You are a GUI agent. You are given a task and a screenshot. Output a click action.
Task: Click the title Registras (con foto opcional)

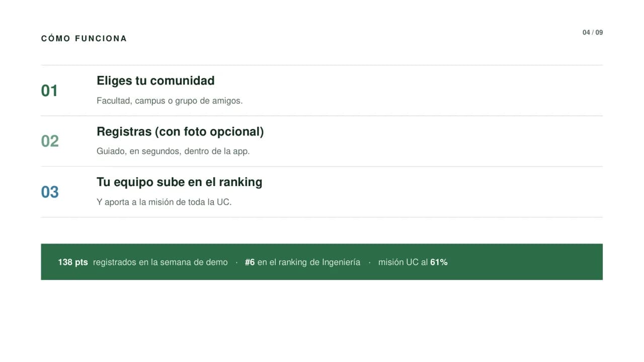coord(180,132)
